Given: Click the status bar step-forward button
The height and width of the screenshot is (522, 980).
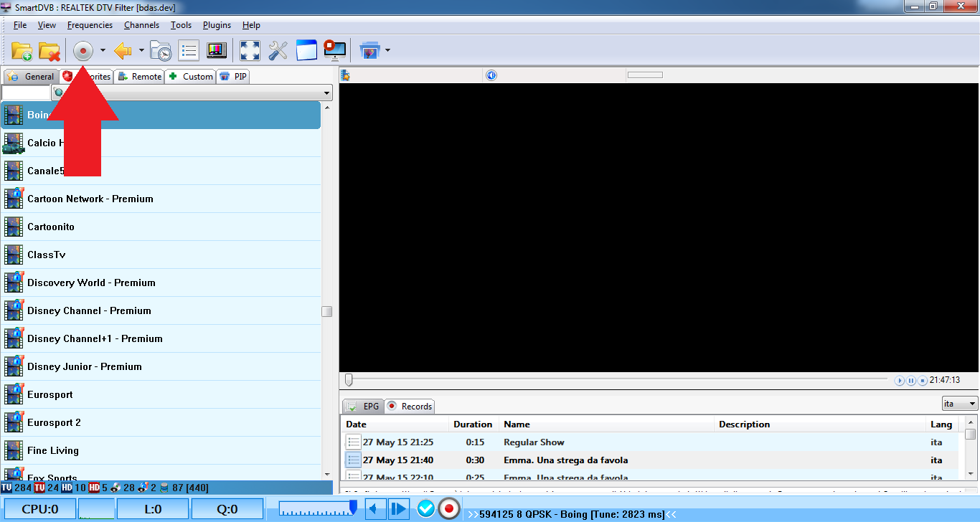Looking at the screenshot, I should click(399, 509).
